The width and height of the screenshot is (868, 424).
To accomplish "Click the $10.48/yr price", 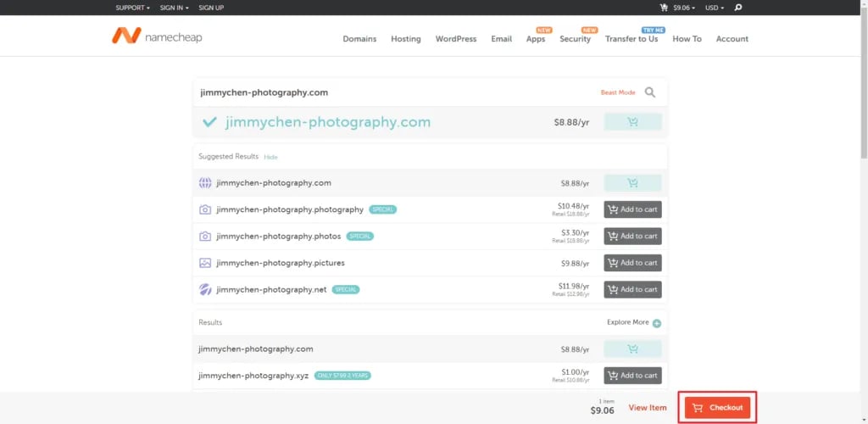I will click(573, 205).
